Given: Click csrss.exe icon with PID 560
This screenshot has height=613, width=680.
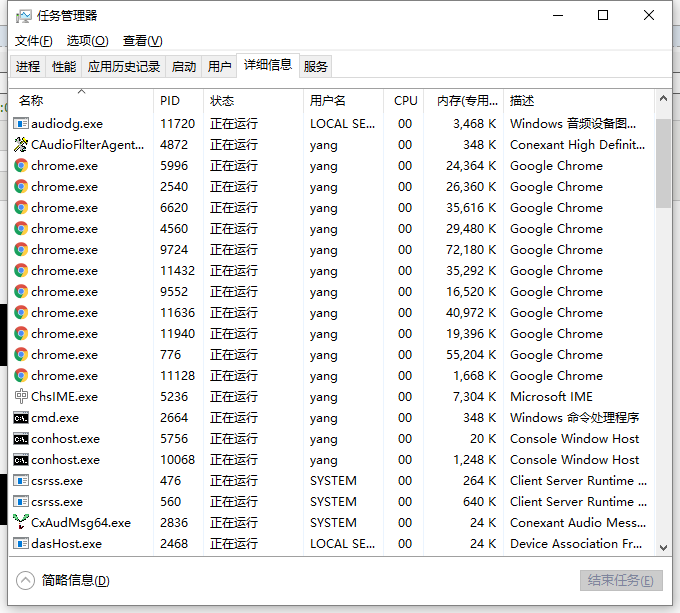Looking at the screenshot, I should coord(21,502).
